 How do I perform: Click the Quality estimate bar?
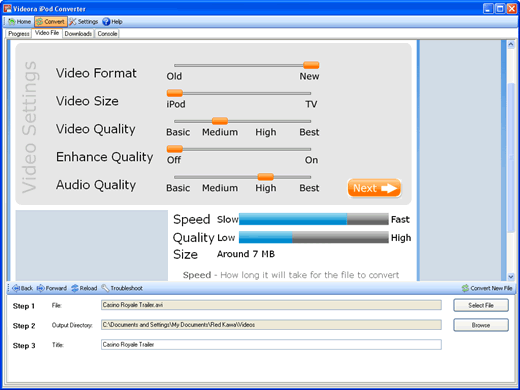coord(314,237)
